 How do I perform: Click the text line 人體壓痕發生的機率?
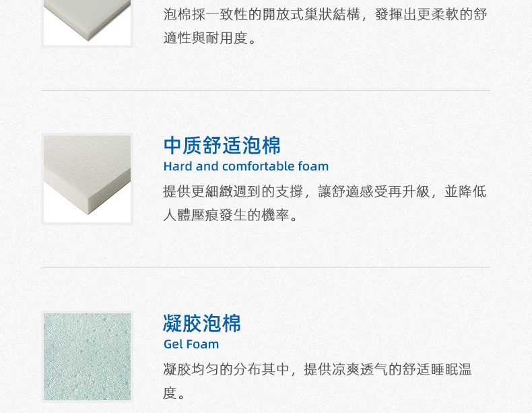click(x=230, y=215)
